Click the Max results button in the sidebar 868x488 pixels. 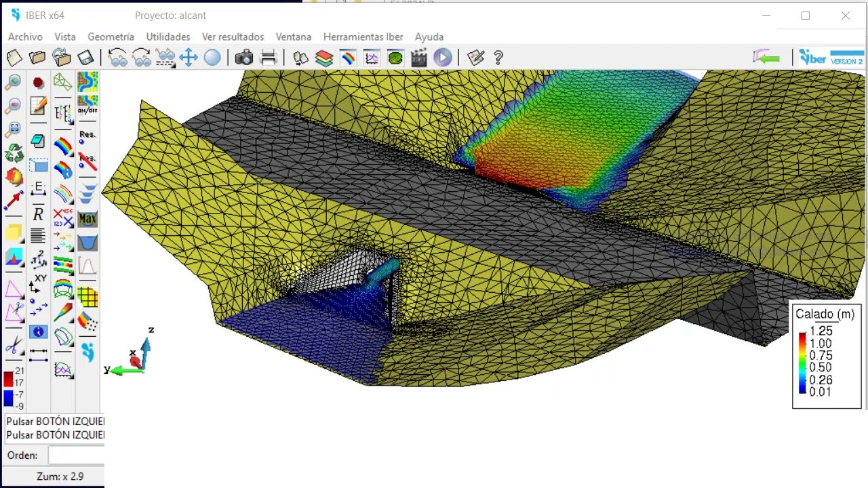tap(87, 219)
